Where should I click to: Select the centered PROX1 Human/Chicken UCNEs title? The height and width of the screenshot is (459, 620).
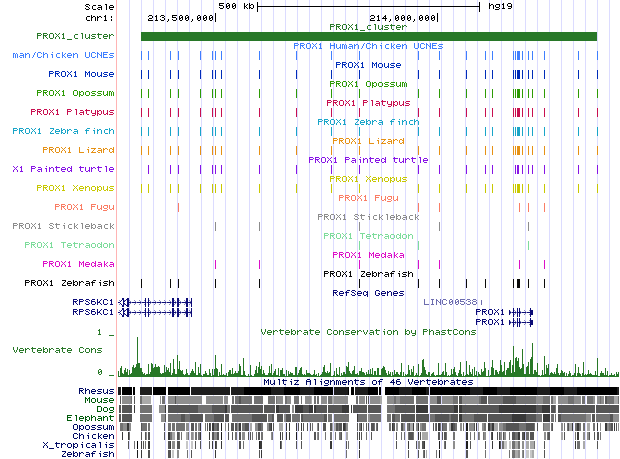pos(368,46)
